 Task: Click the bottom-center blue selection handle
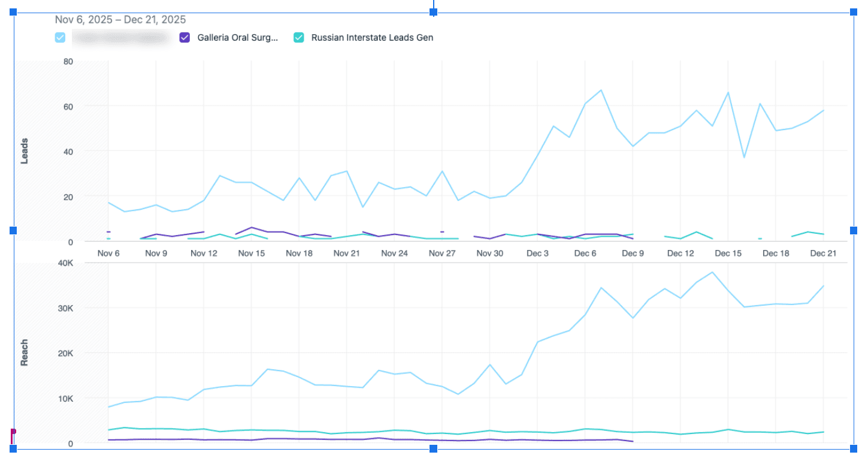tap(433, 447)
